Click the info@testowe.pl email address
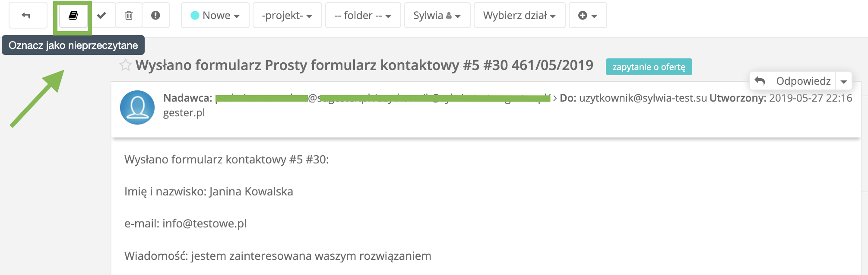Viewport: 868px width, 275px height. 204,224
